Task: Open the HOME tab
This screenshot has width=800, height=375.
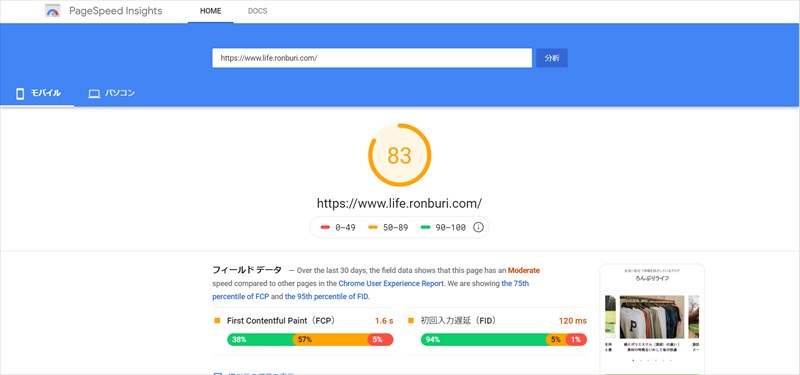Action: coord(211,11)
